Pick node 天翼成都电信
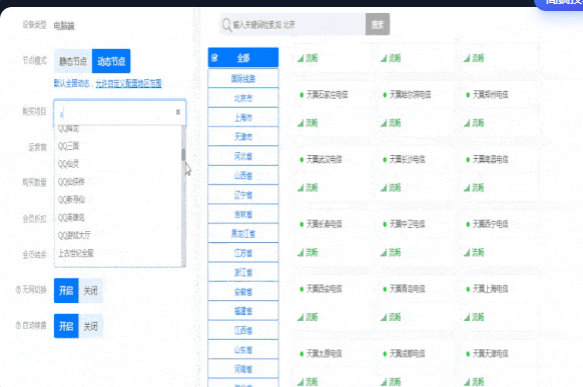 click(x=407, y=354)
